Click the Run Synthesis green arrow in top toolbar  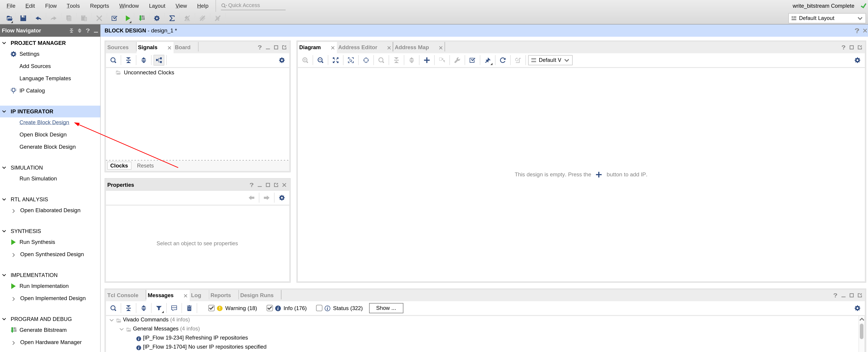click(128, 18)
